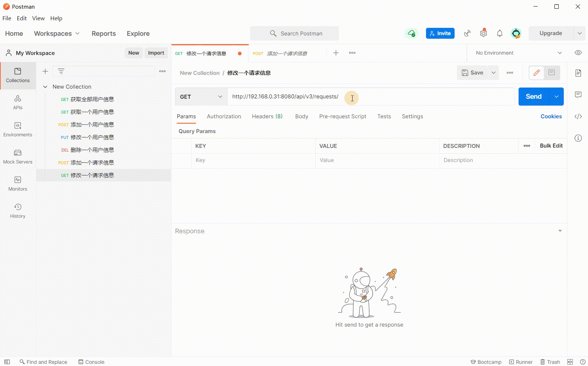The width and height of the screenshot is (588, 366).
Task: Open the Workspaces dropdown
Action: coord(57,33)
